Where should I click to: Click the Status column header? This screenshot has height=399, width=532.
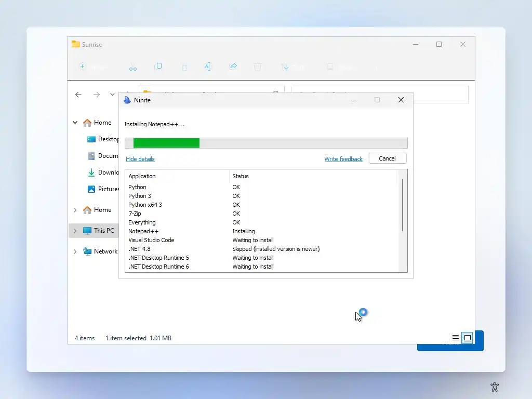click(x=240, y=176)
